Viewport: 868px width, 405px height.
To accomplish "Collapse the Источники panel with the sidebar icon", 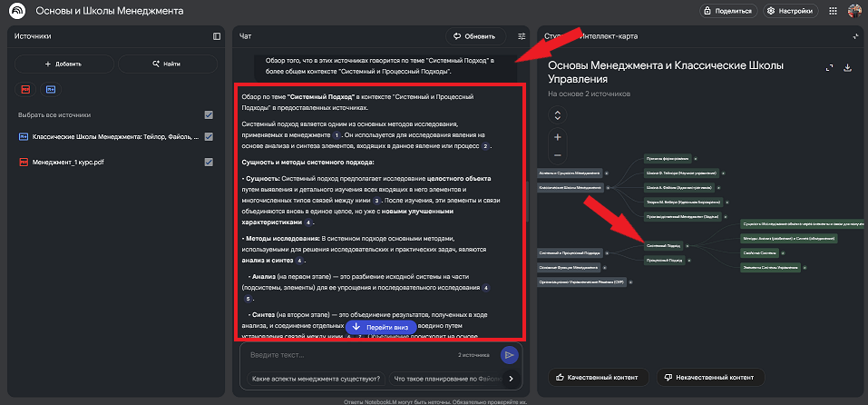I will click(217, 36).
